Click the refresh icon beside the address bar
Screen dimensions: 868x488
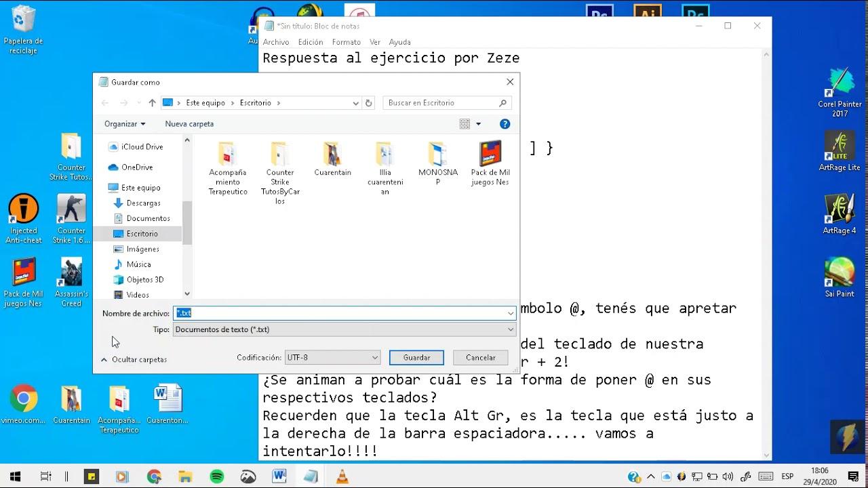pos(368,102)
